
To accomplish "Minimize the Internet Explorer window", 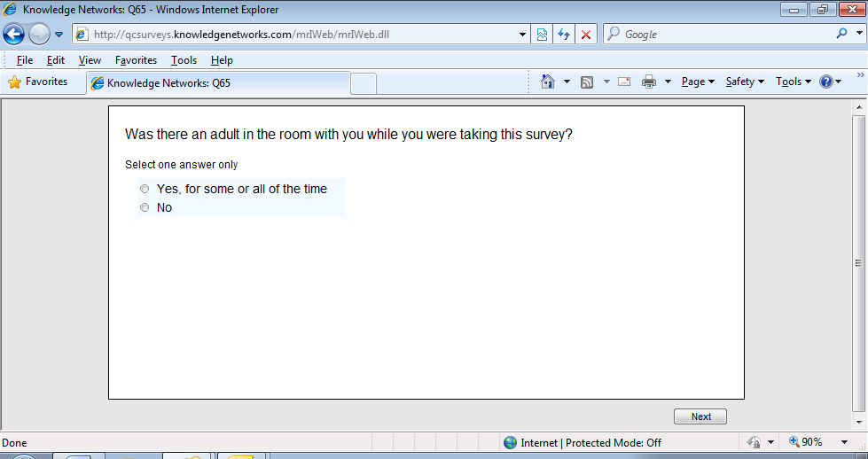I will 794,10.
